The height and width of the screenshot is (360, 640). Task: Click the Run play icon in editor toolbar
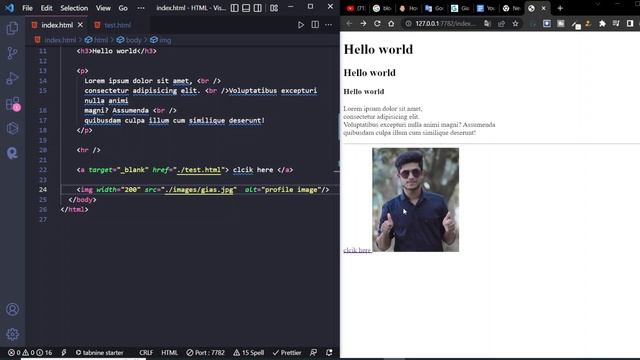point(301,25)
